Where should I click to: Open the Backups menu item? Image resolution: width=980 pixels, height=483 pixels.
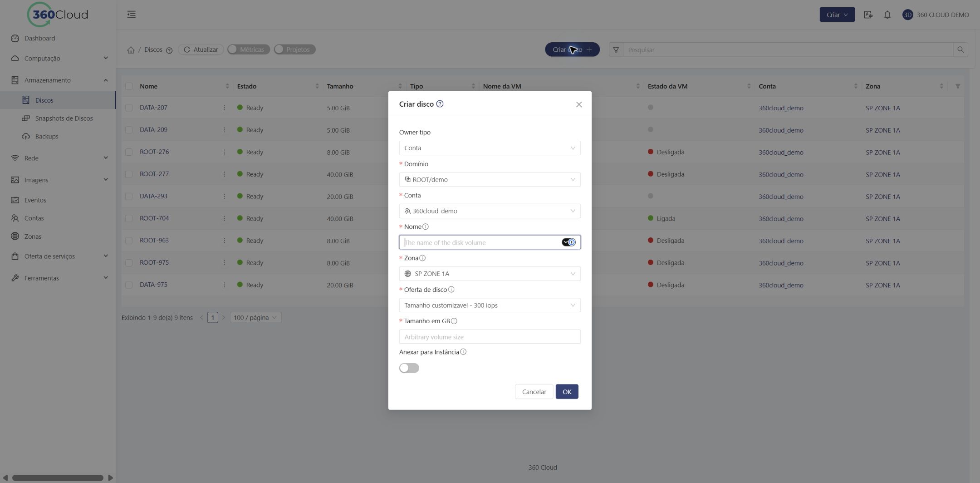(x=58, y=136)
